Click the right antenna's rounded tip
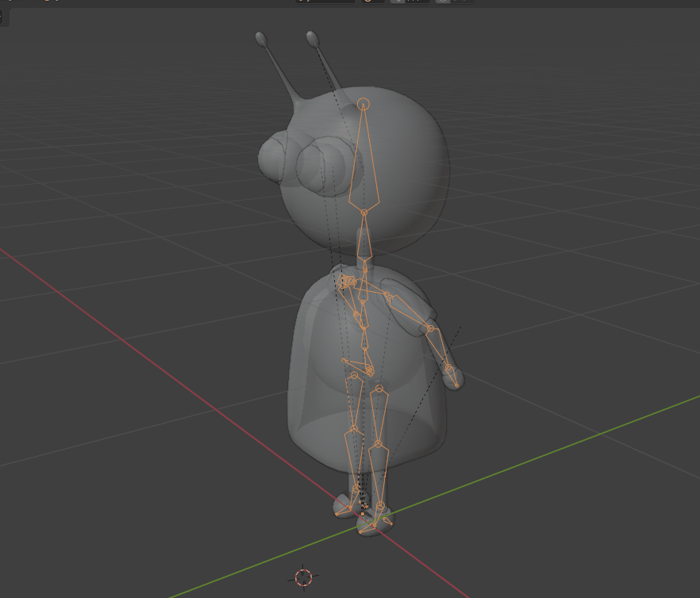The height and width of the screenshot is (598, 700). [x=313, y=39]
